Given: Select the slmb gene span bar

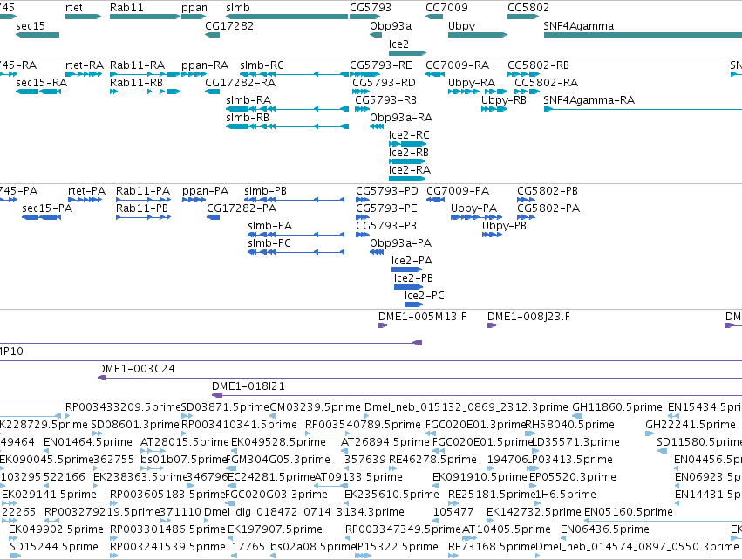Looking at the screenshot, I should click(287, 17).
